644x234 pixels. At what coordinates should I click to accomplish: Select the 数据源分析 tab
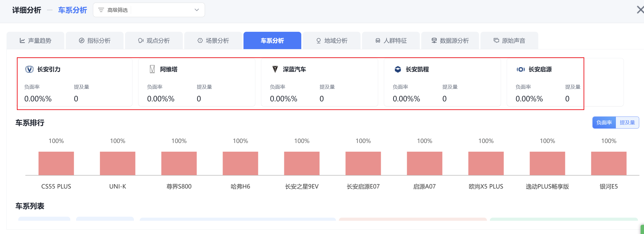pyautogui.click(x=450, y=40)
